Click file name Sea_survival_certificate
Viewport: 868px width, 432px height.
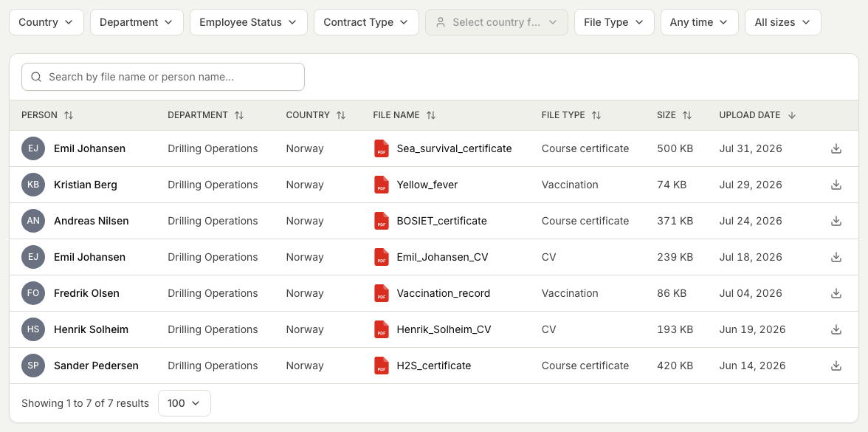455,148
